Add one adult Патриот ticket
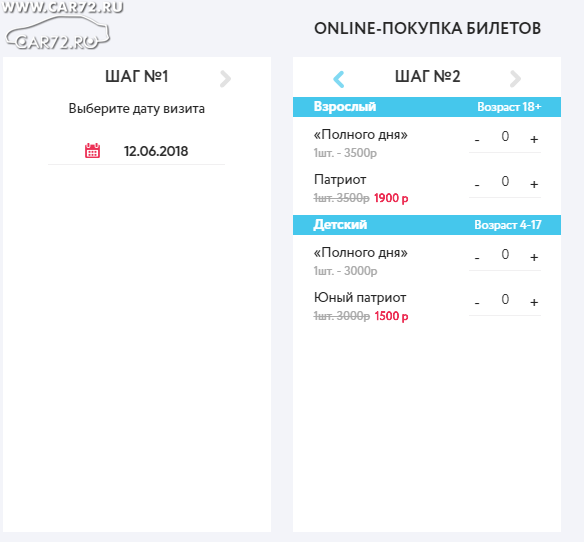Screen dimensions: 584x542 click(x=534, y=184)
